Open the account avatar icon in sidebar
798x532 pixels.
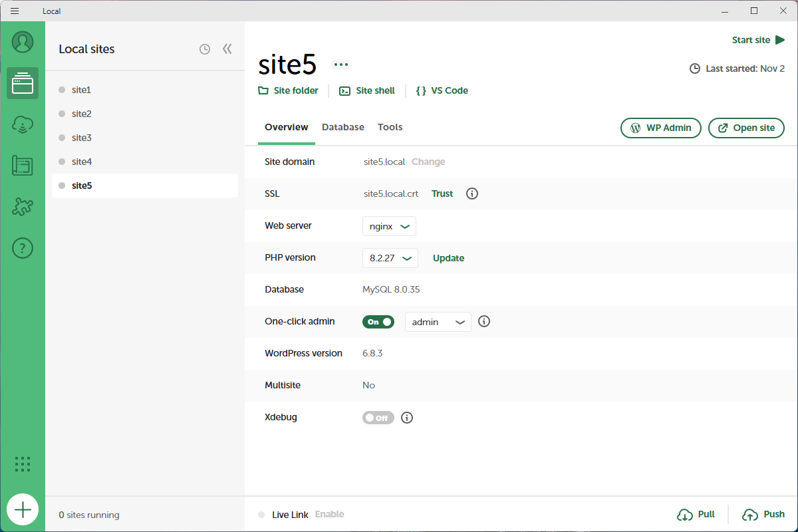click(23, 42)
